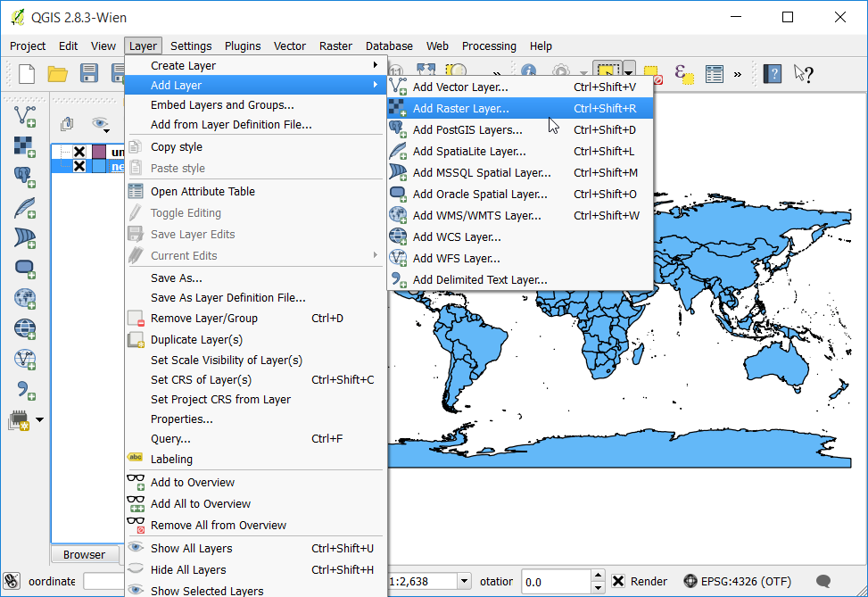Click Add SpatiaLite Layer in the left toolbar
This screenshot has height=597, width=868.
point(25,208)
